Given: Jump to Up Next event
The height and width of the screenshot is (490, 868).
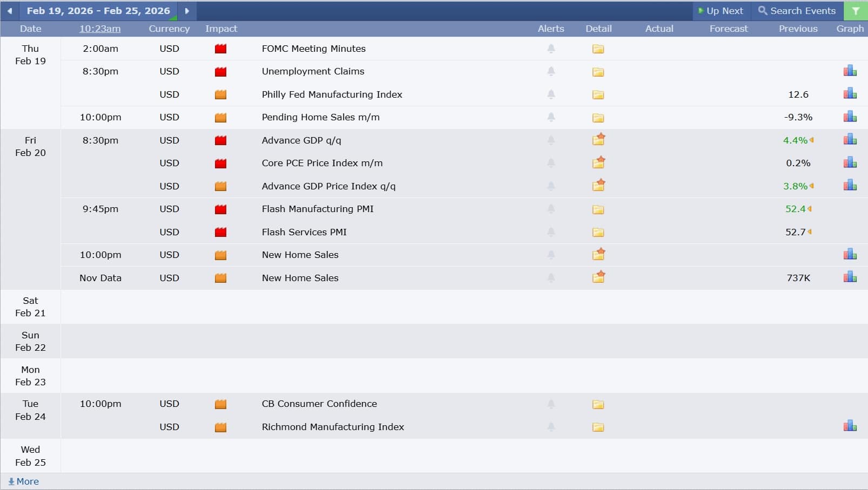Looking at the screenshot, I should [x=721, y=11].
